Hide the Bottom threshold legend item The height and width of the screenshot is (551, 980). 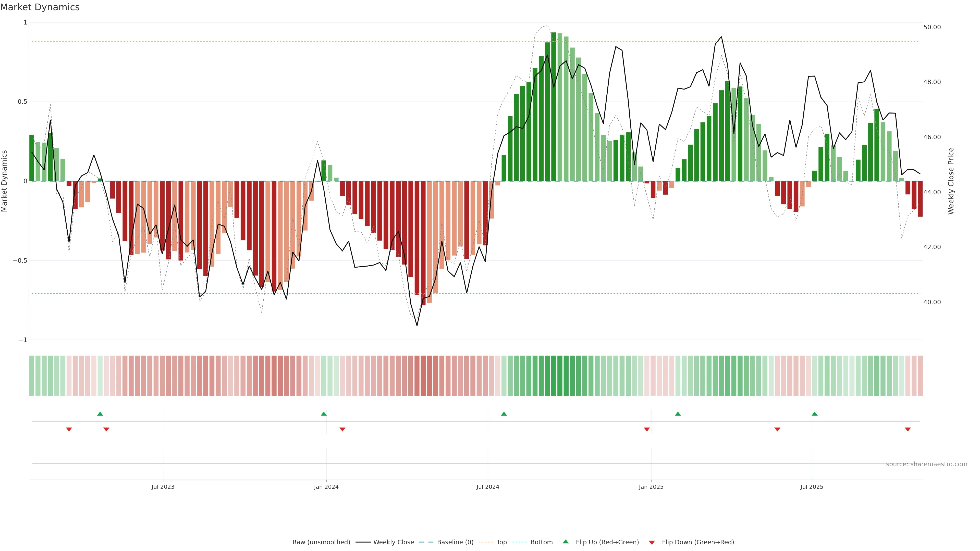pos(541,542)
